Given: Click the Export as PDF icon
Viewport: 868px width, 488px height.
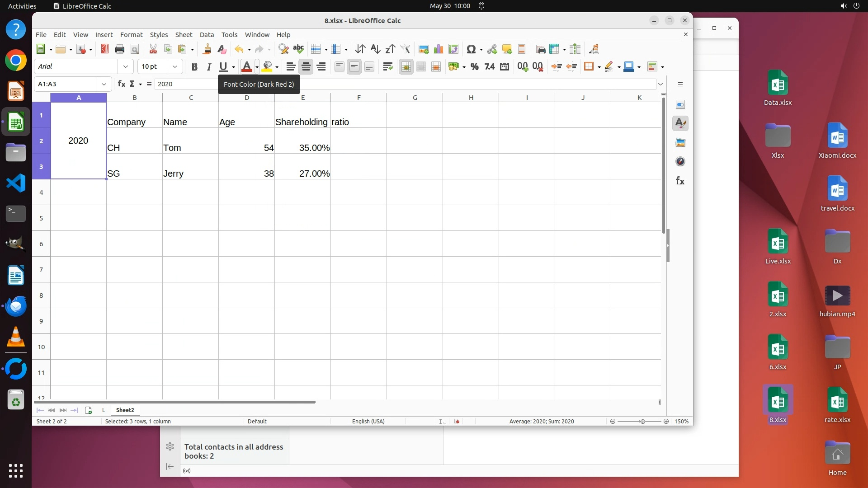Looking at the screenshot, I should point(105,49).
